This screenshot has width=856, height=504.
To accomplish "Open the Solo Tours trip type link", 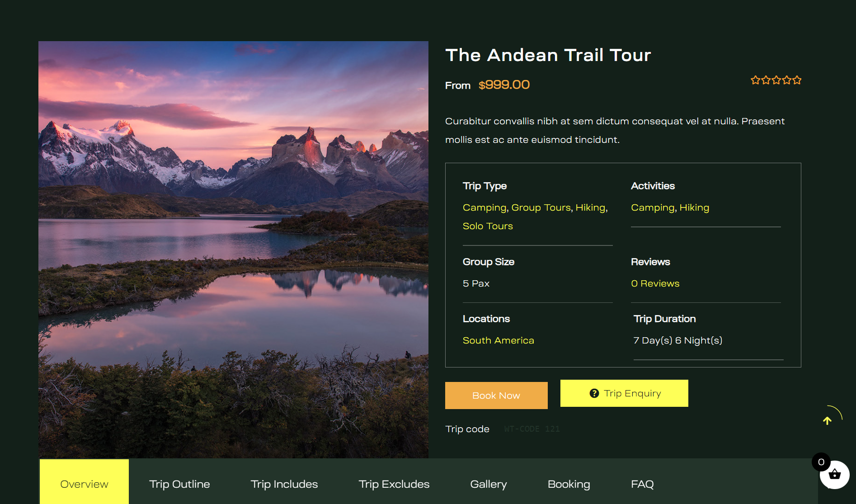I will [488, 226].
